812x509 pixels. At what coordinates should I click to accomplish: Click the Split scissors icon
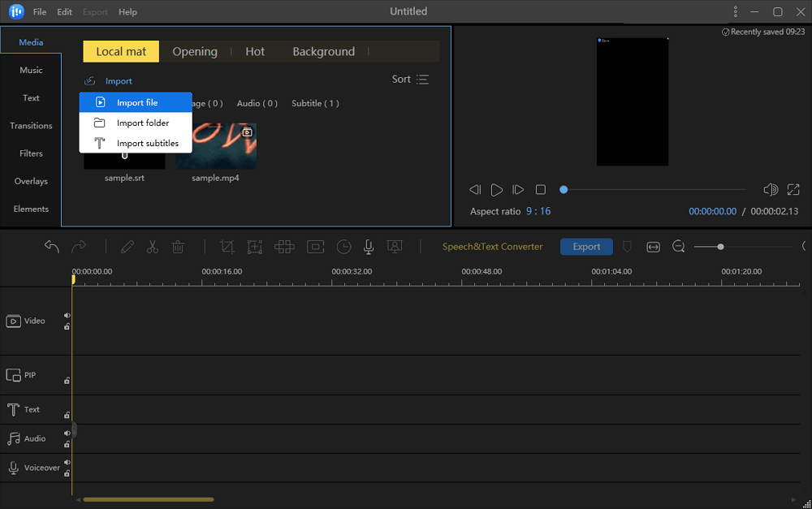point(152,247)
